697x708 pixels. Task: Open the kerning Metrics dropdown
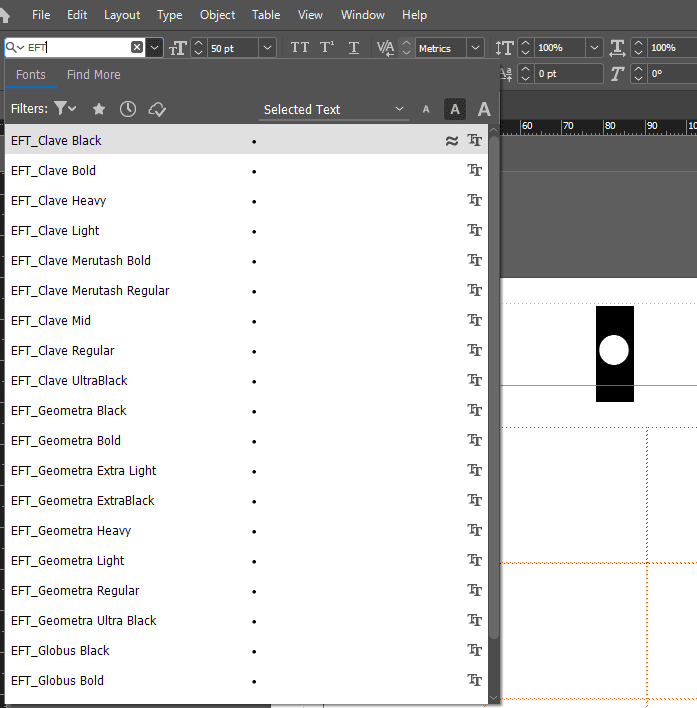475,48
